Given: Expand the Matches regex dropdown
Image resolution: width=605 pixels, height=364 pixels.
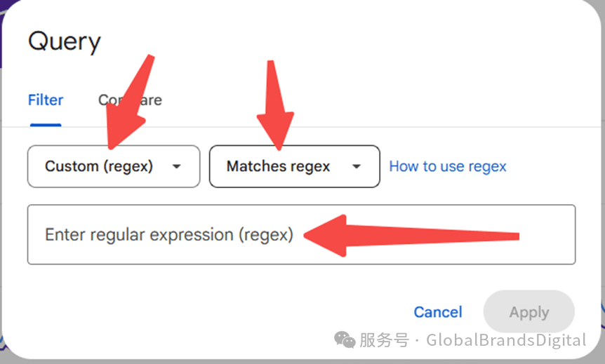Looking at the screenshot, I should 294,167.
